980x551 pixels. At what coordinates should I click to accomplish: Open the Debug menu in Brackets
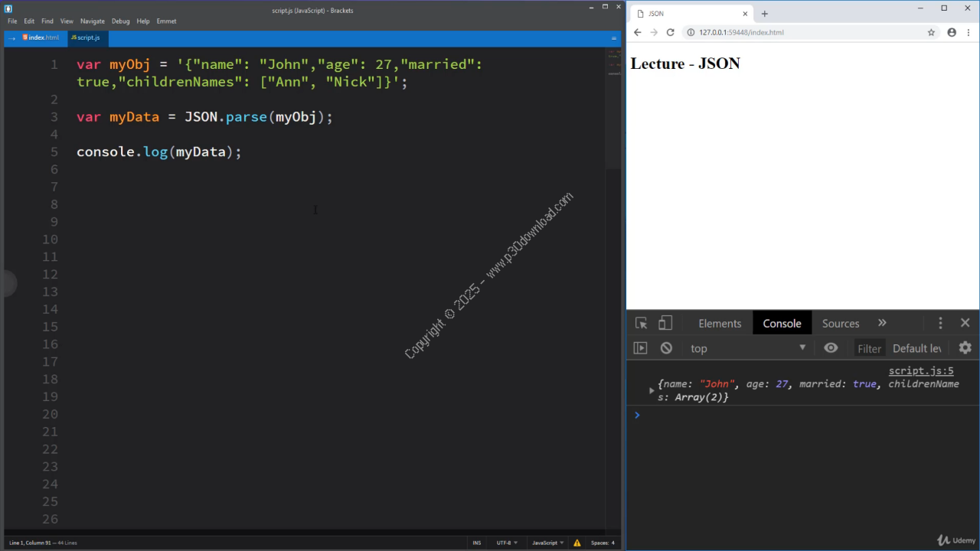120,21
